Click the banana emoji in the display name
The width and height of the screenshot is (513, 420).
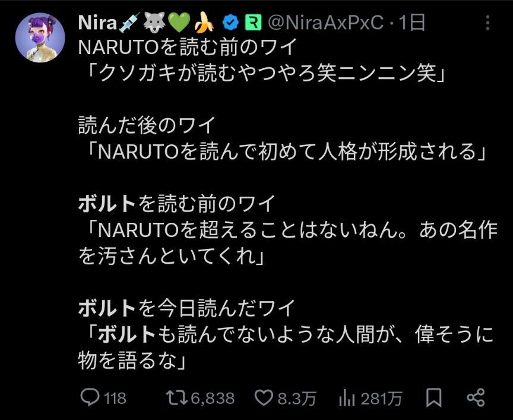coord(204,23)
